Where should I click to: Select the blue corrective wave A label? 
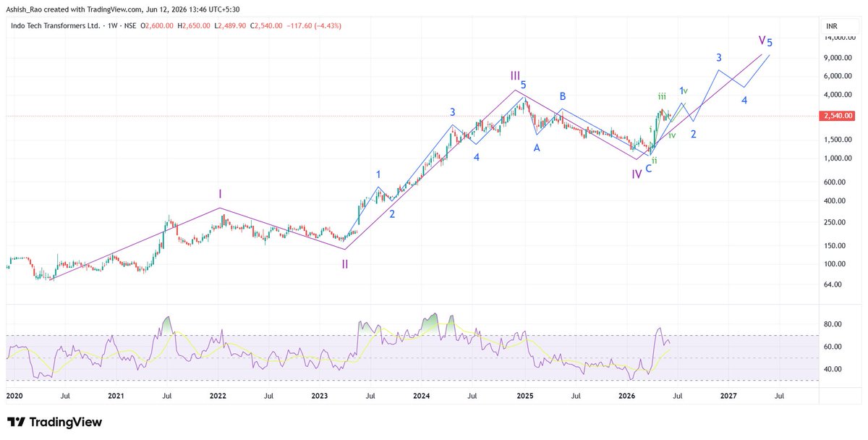coord(537,148)
